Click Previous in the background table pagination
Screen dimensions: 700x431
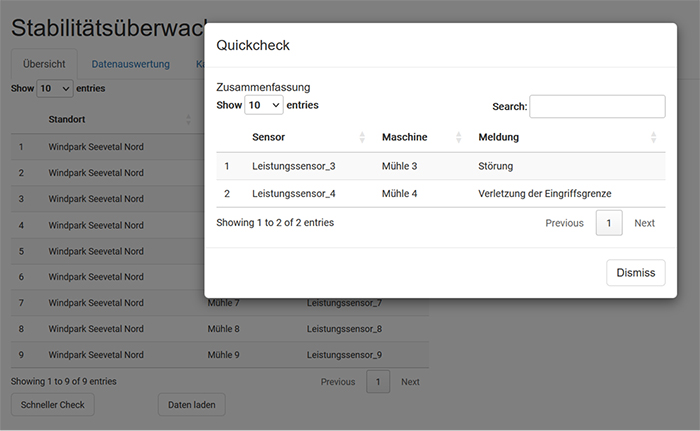(337, 381)
